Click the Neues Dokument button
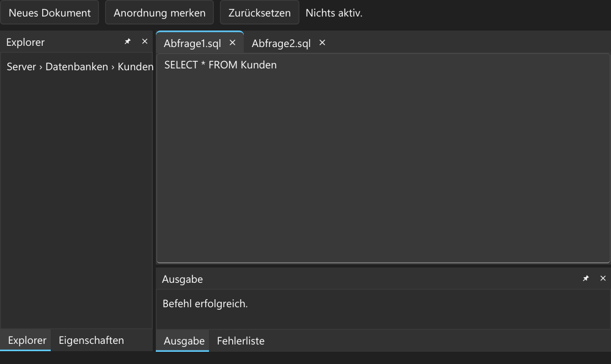Screen dimensions: 611x364 coord(49,12)
